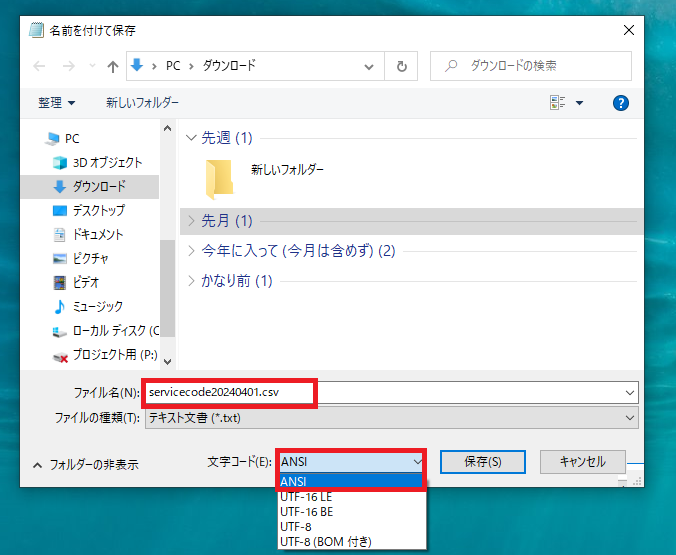This screenshot has height=555, width=676.
Task: Click the view layout icon
Action: tap(557, 103)
